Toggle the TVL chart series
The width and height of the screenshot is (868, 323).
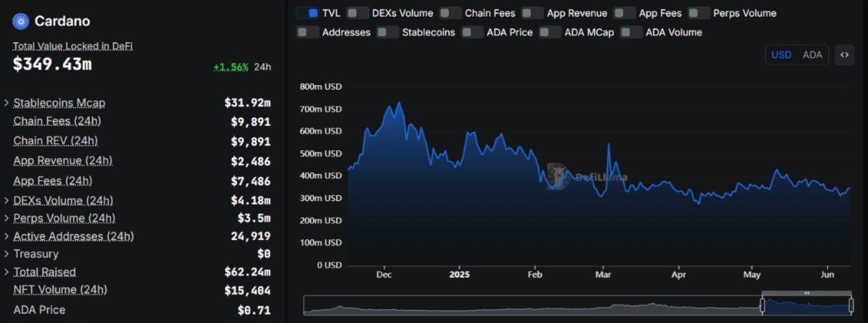(x=308, y=13)
